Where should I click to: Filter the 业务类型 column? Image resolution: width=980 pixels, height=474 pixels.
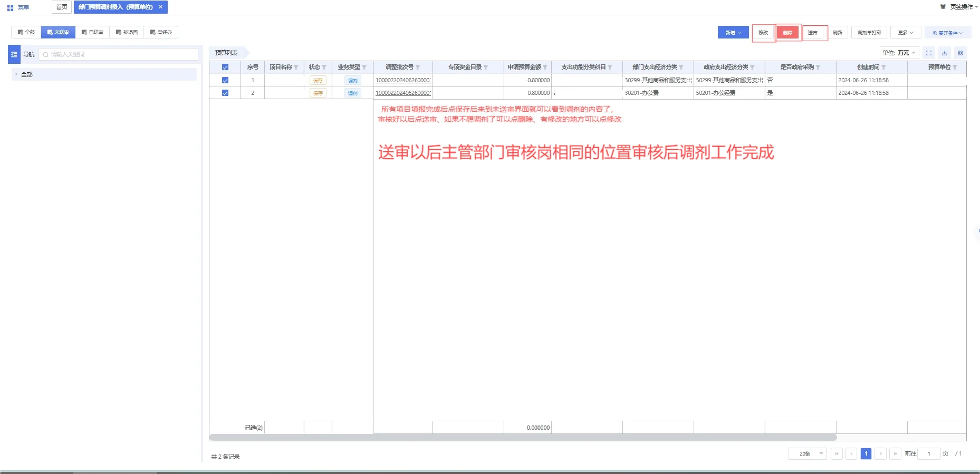(364, 67)
